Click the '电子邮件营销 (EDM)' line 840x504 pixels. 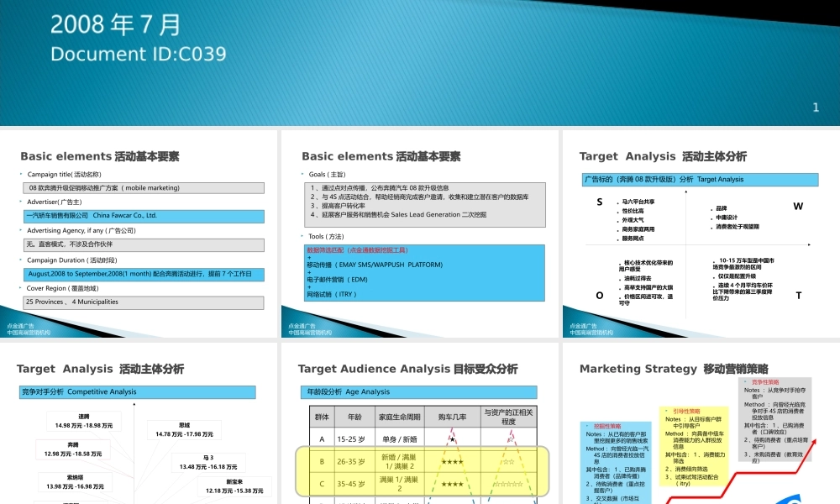pyautogui.click(x=337, y=280)
